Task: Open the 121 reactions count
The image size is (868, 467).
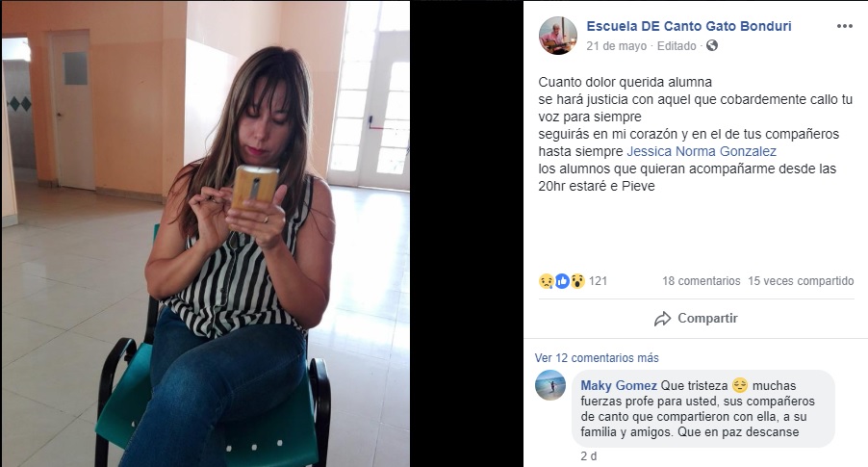Action: (x=598, y=281)
